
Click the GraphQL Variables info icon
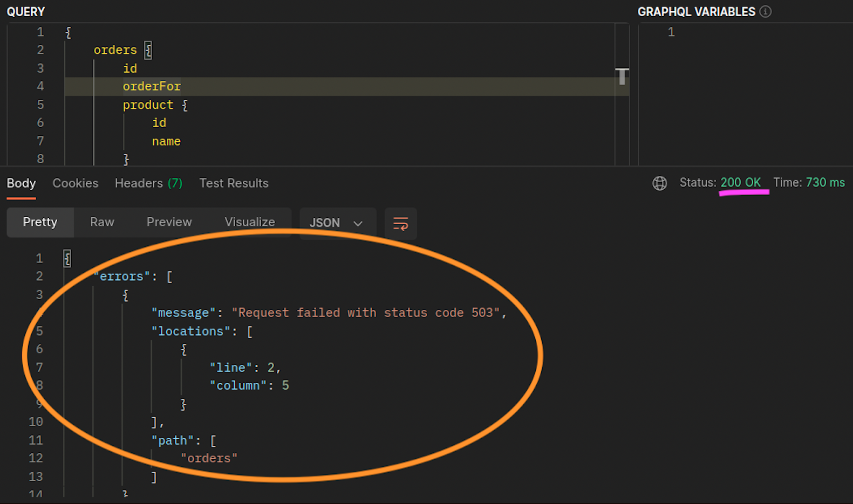click(766, 11)
